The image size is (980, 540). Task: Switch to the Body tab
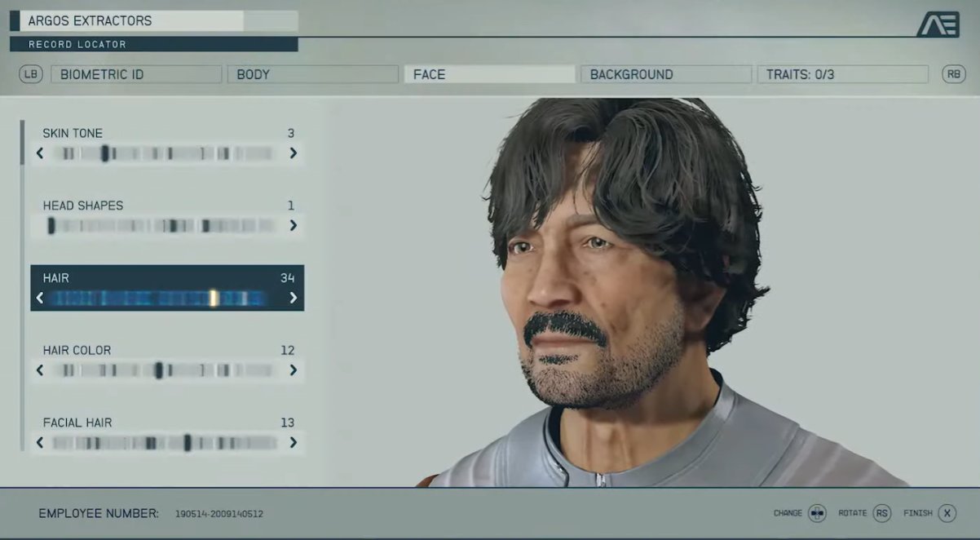click(313, 74)
